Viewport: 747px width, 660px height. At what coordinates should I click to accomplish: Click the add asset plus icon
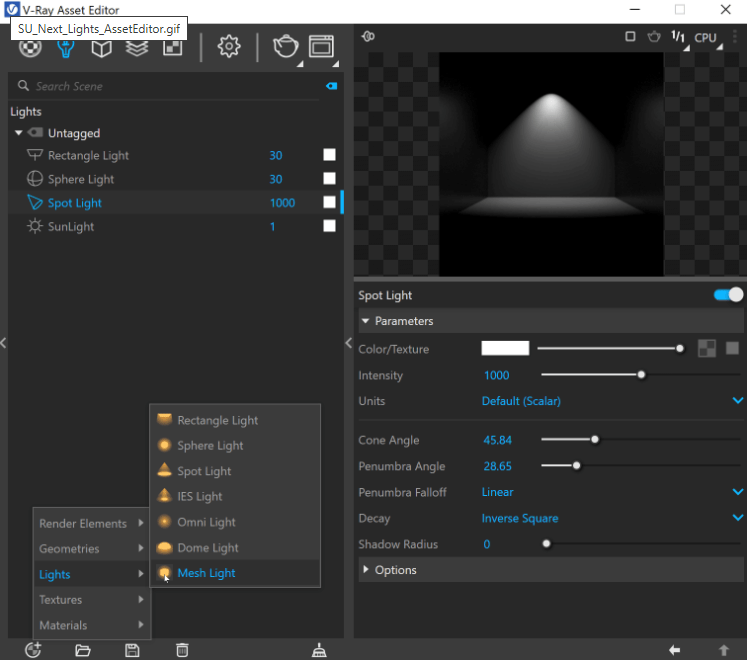pyautogui.click(x=33, y=650)
